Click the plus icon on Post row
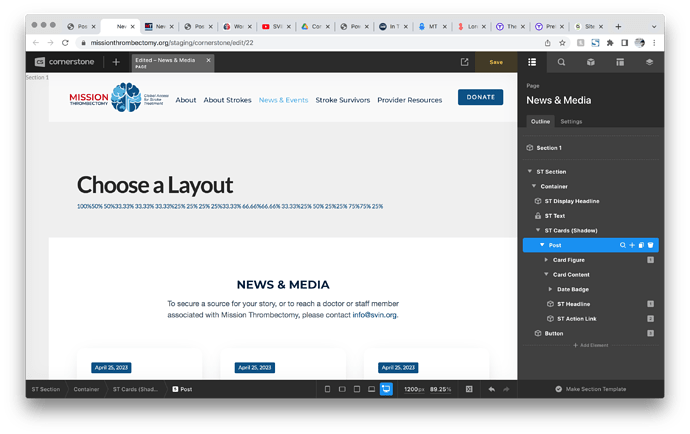The width and height of the screenshot is (690, 434). pos(631,245)
